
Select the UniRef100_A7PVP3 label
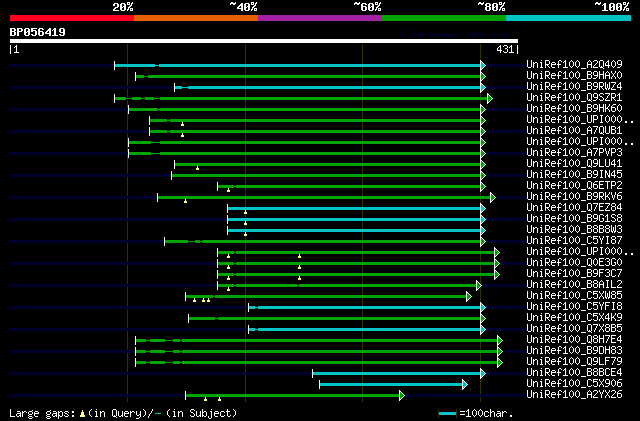point(574,152)
